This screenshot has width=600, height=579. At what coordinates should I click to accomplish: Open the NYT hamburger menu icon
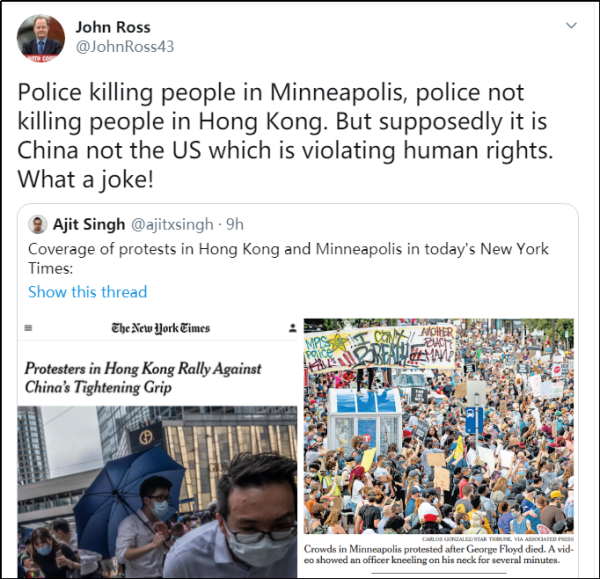coord(28,328)
